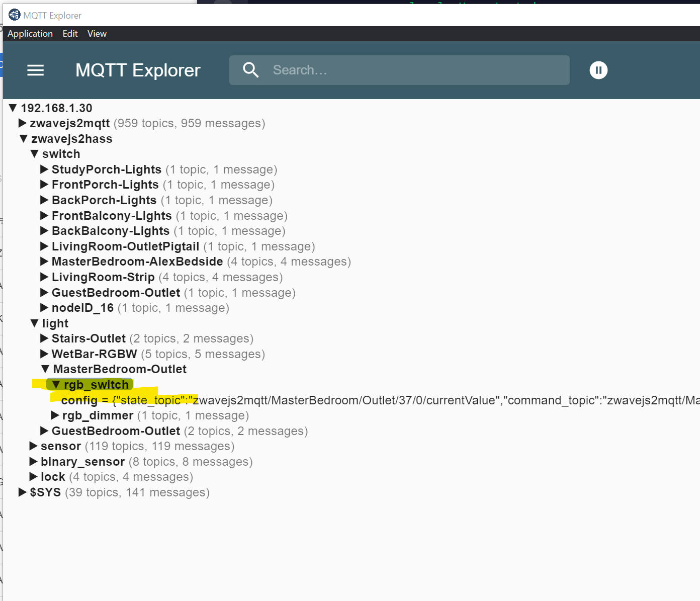
Task: Select the zwavejs2mqtt topic label
Action: point(70,123)
